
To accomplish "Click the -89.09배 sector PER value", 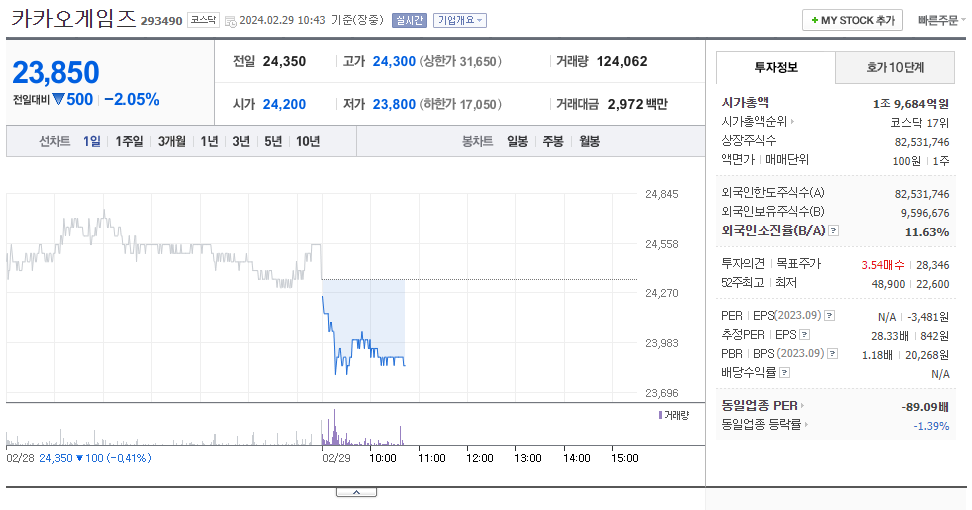I will 925,407.
